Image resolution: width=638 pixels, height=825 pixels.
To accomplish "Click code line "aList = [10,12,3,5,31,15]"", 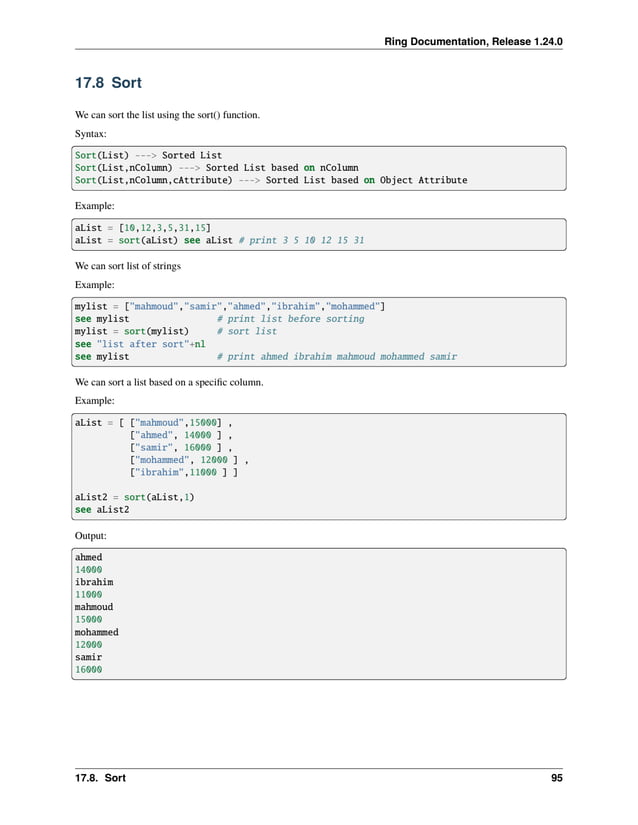I will pyautogui.click(x=143, y=228).
